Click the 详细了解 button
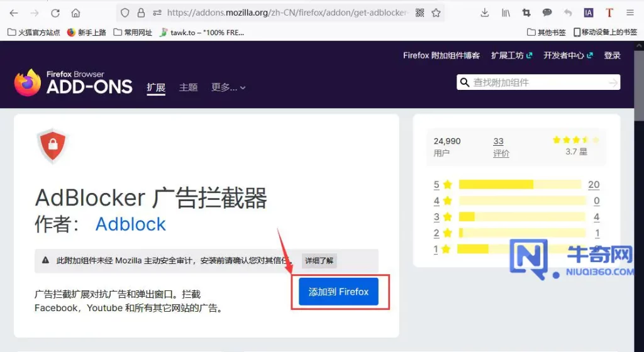This screenshot has width=644, height=352. (319, 260)
